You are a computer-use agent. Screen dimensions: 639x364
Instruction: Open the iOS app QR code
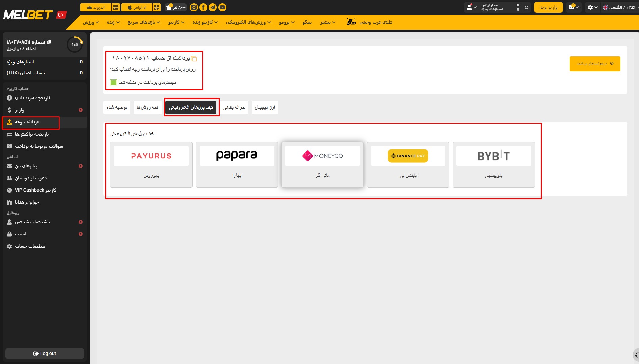click(x=157, y=7)
